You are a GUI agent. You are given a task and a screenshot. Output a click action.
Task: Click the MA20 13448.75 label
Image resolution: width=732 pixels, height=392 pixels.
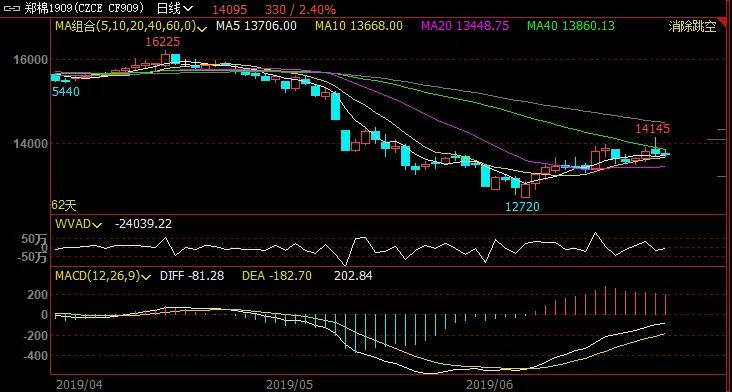point(465,26)
